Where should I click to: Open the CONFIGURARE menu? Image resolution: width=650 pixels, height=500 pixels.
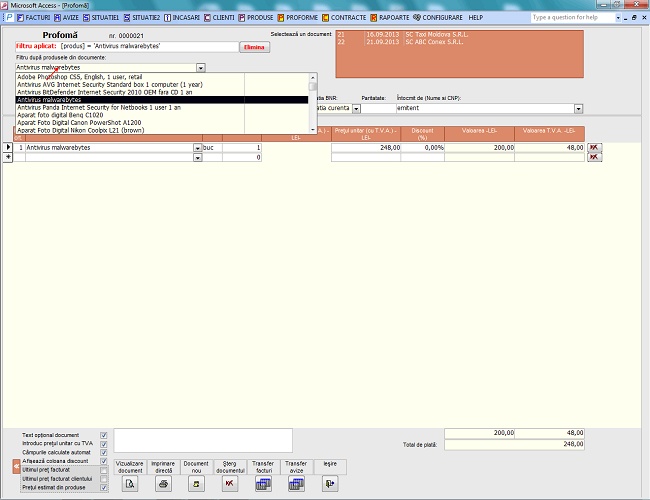pyautogui.click(x=438, y=17)
